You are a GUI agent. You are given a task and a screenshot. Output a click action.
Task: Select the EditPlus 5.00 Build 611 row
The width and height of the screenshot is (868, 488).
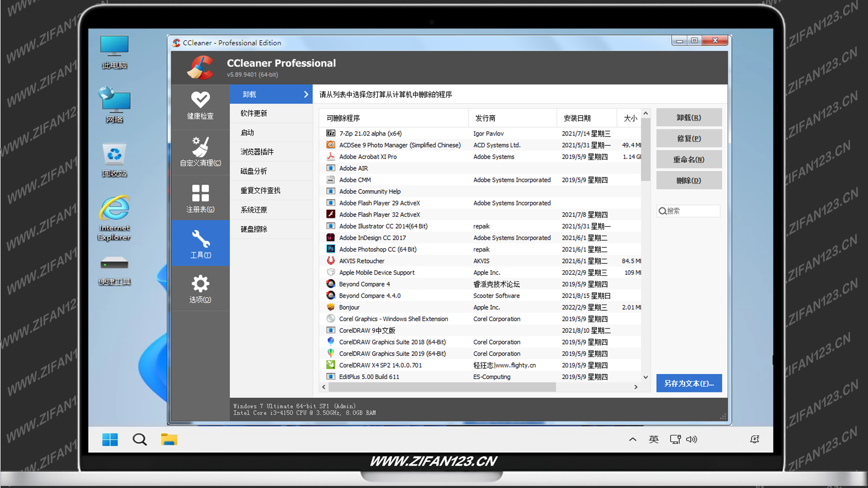tap(481, 377)
